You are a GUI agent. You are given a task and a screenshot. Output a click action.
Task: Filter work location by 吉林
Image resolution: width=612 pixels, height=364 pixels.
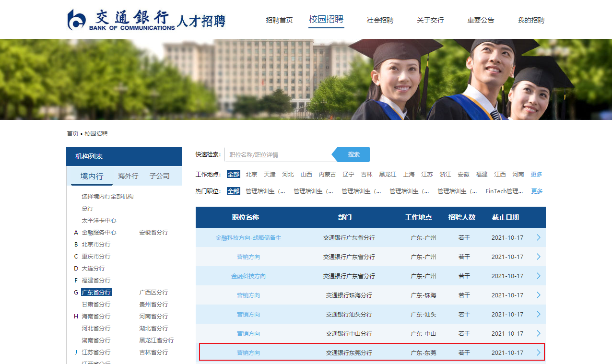tap(366, 175)
